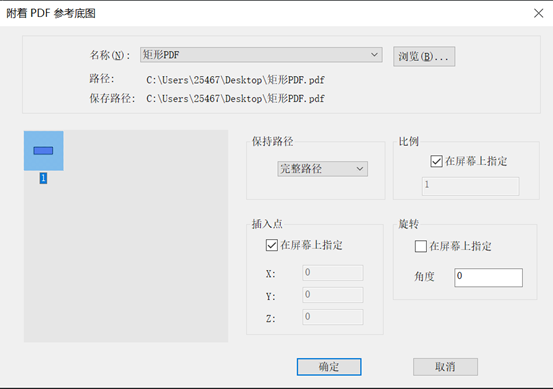Click the 浏览(B)... button
Viewport: 553px width, 389px height.
[424, 56]
